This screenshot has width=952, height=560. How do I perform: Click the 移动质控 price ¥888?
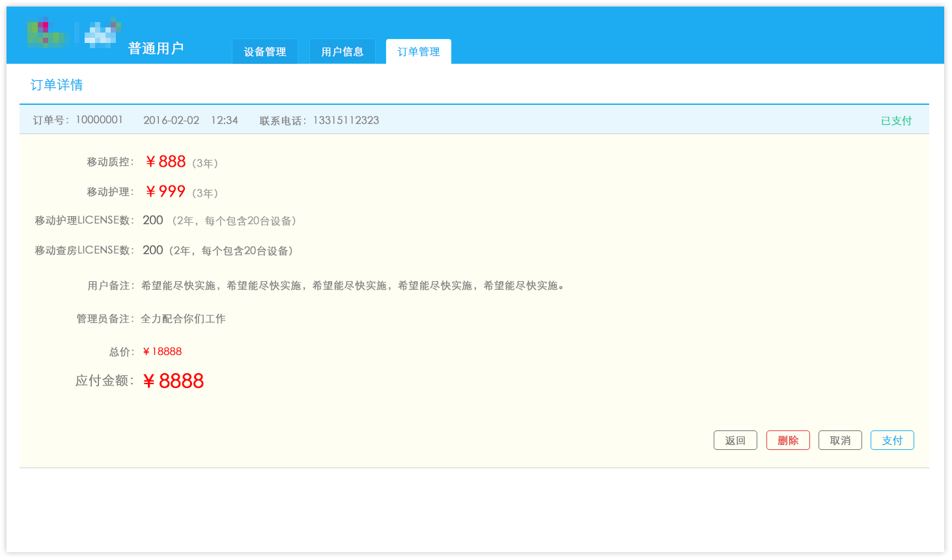tap(166, 161)
